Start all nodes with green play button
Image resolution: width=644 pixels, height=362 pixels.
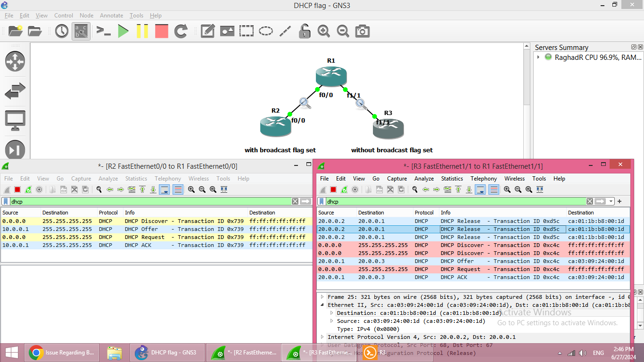click(123, 32)
